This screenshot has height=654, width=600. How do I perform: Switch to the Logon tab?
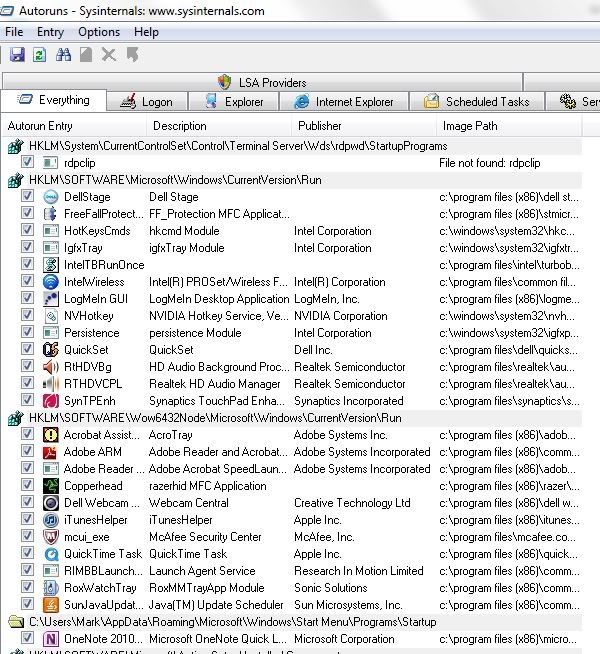(x=147, y=102)
